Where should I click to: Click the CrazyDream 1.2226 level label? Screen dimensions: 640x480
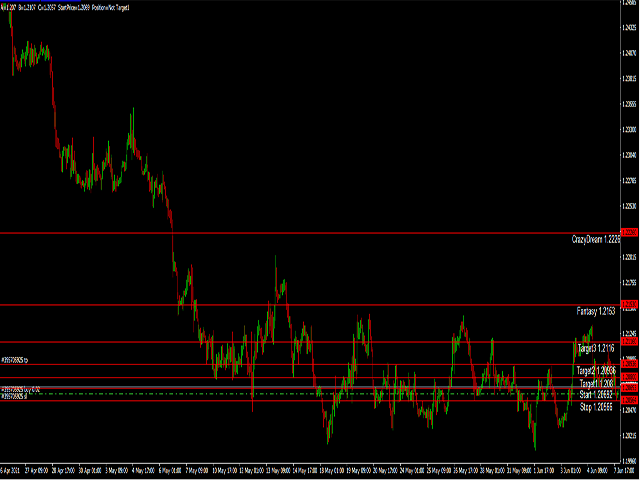coord(596,240)
